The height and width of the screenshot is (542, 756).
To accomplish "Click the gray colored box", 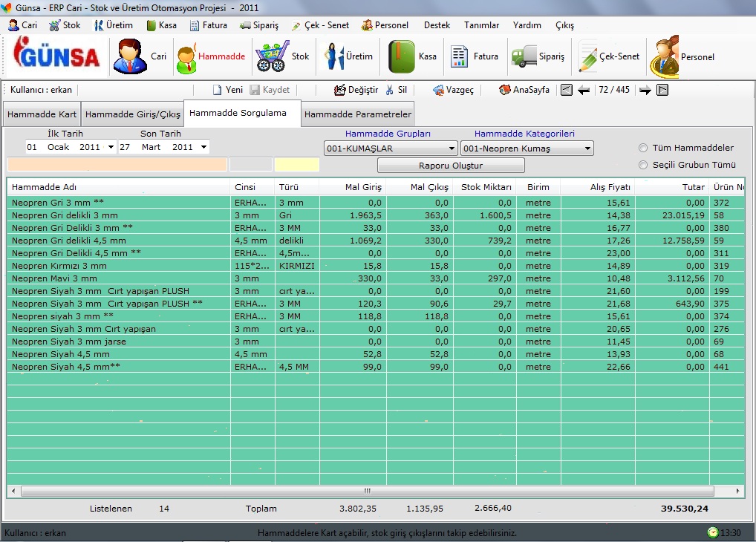I will (x=251, y=164).
